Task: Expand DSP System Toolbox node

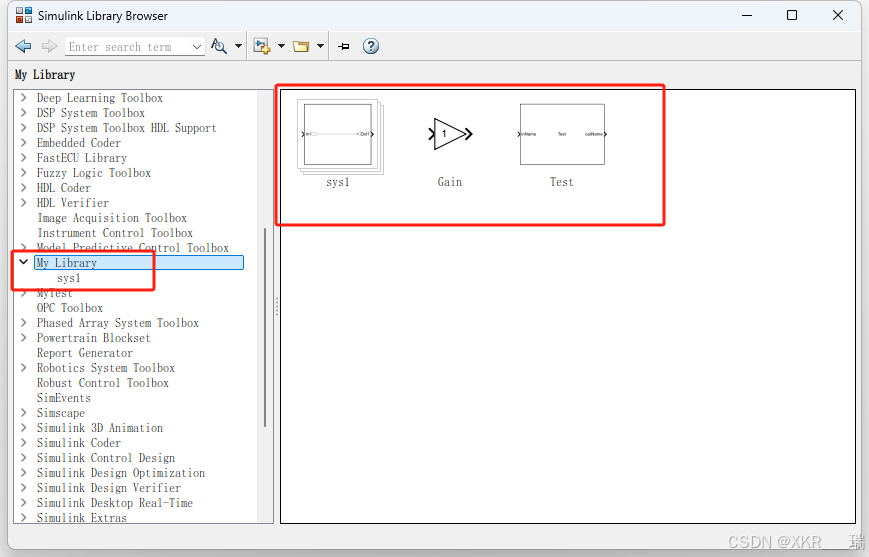Action: [x=23, y=113]
